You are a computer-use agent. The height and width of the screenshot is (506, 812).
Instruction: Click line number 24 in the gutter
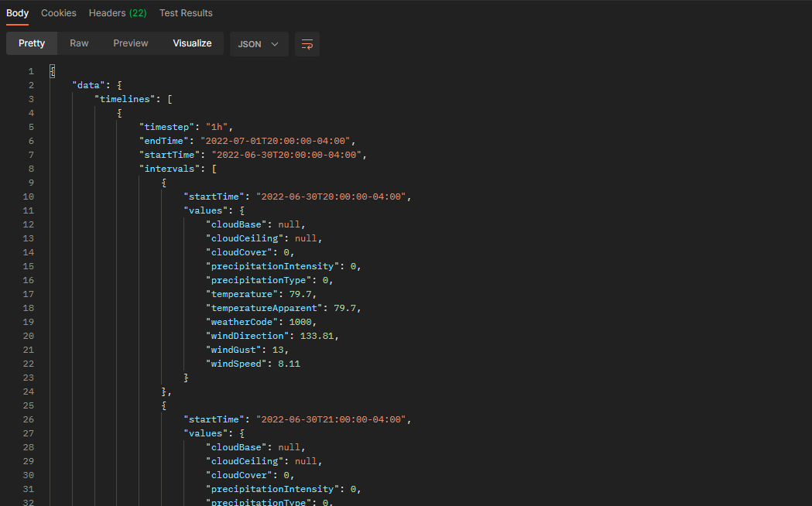[x=29, y=391]
